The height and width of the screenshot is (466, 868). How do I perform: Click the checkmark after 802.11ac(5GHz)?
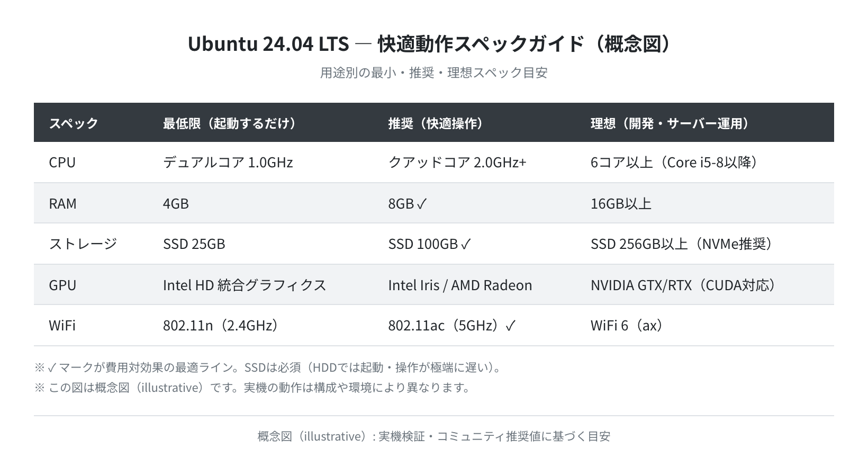[x=510, y=326]
